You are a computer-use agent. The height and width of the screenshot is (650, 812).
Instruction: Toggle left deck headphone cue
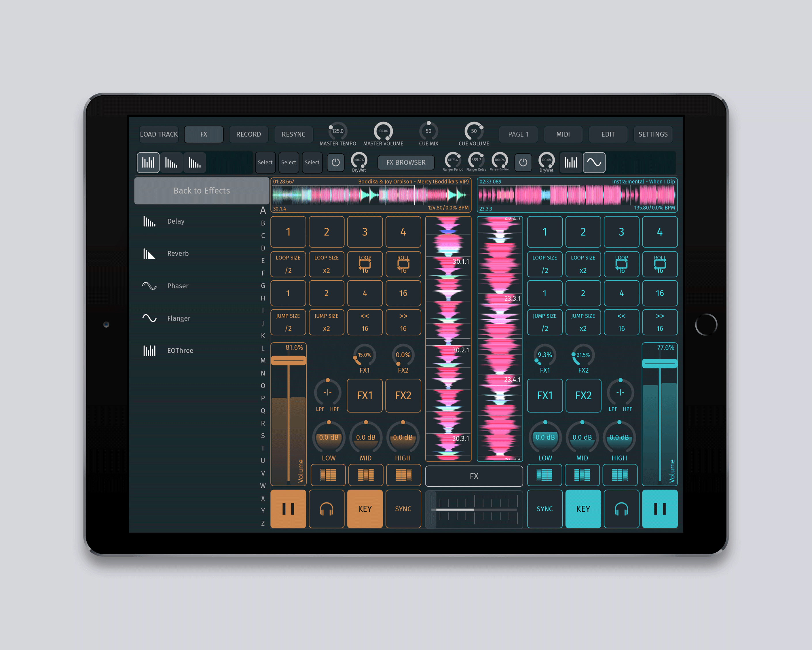point(327,509)
